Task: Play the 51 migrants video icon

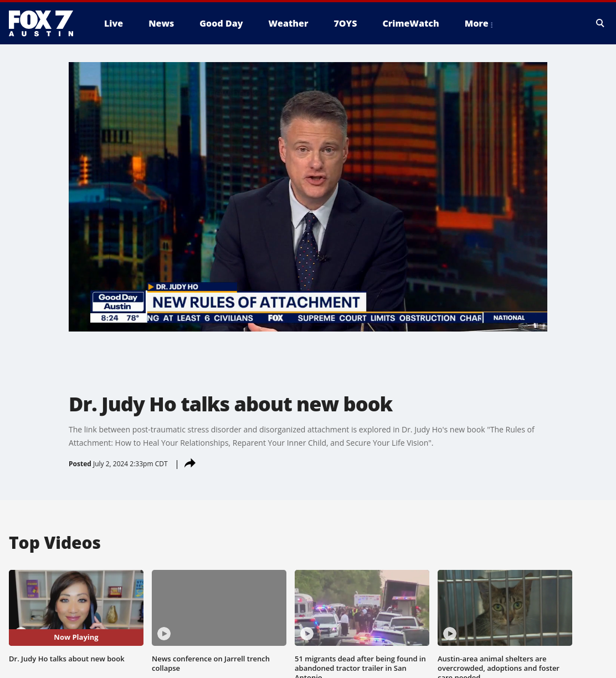Action: 307,633
